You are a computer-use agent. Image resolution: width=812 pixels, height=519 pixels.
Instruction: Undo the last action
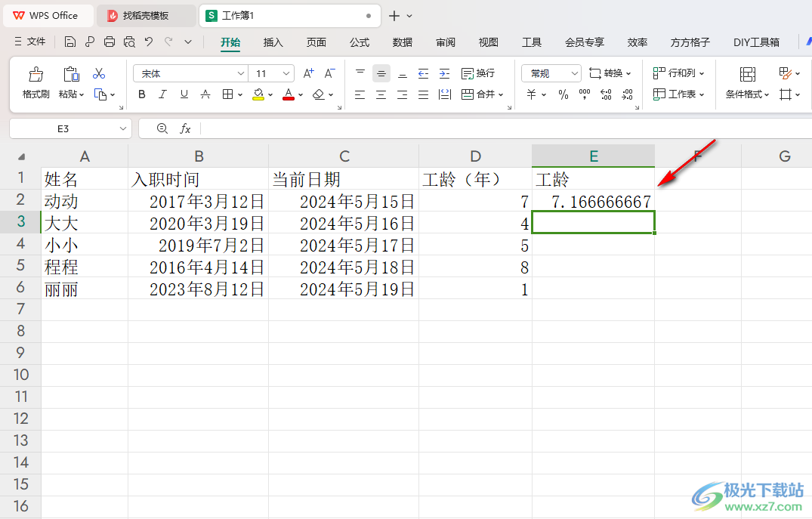[x=149, y=42]
